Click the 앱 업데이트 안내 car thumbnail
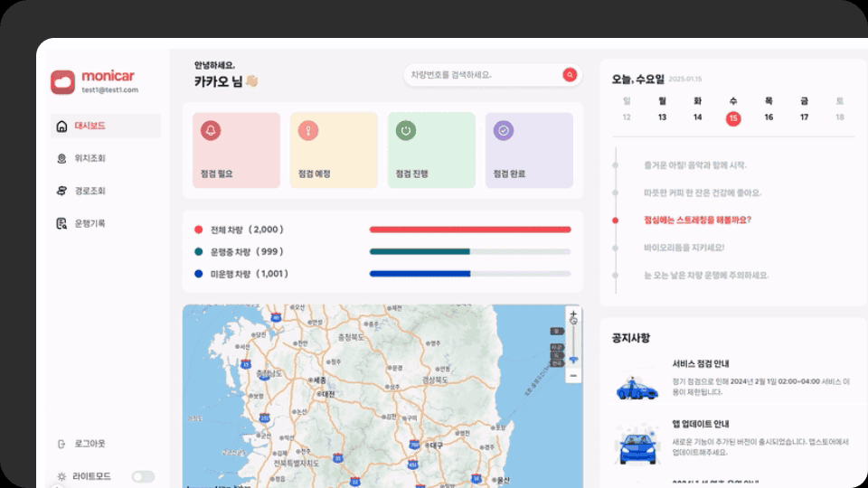The height and width of the screenshot is (488, 868). [637, 445]
